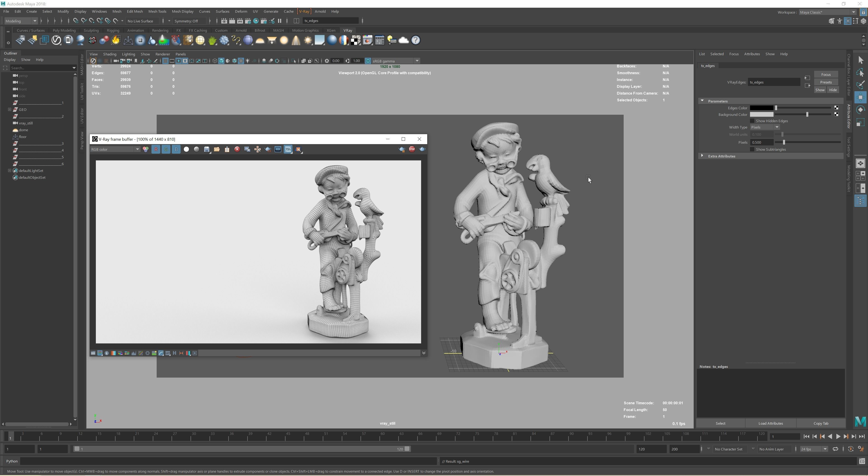Toggle red channel in frame buffer
Screen dimensions: 868x476
pos(156,150)
